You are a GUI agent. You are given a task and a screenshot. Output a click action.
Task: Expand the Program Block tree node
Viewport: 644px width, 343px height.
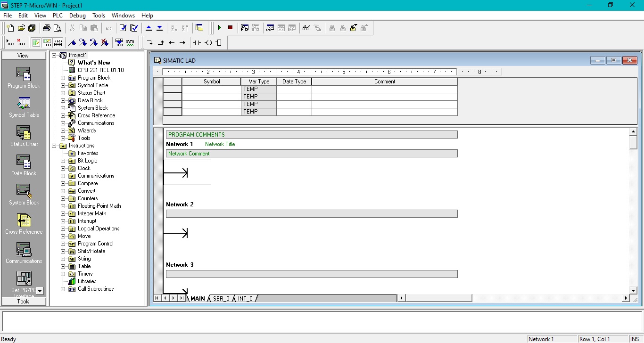[x=63, y=78]
